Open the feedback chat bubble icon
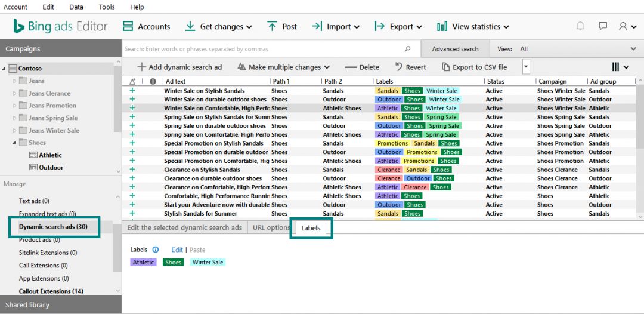This screenshot has height=314, width=644. click(x=603, y=26)
